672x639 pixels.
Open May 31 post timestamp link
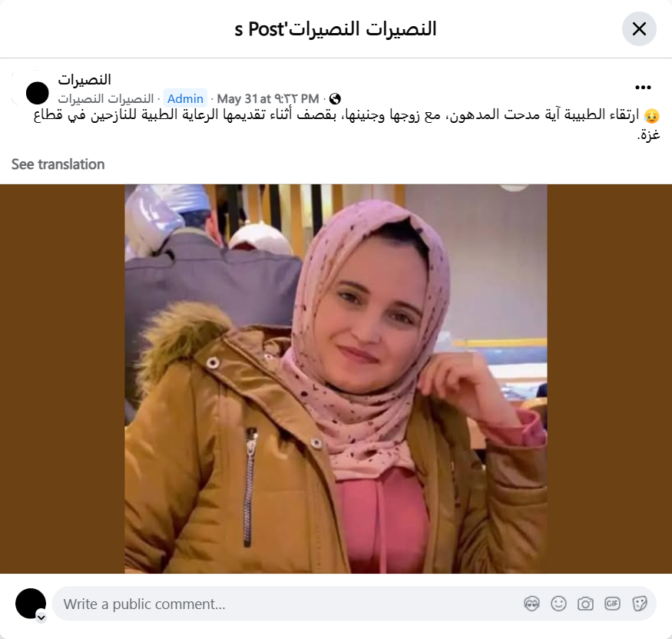coord(268,99)
